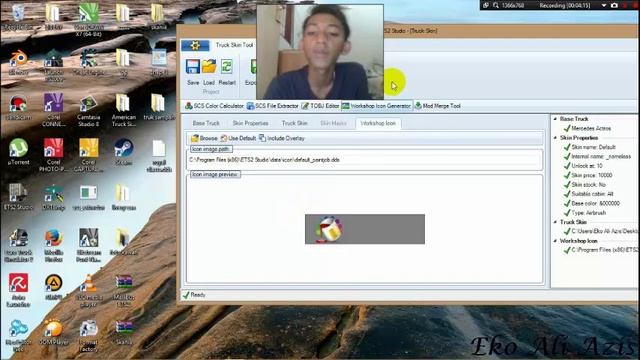This screenshot has width=640, height=360.
Task: Open the gear application menu button
Action: click(195, 45)
